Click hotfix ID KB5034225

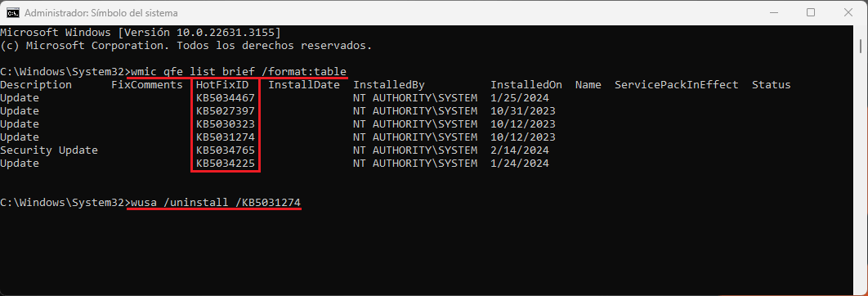coord(226,164)
